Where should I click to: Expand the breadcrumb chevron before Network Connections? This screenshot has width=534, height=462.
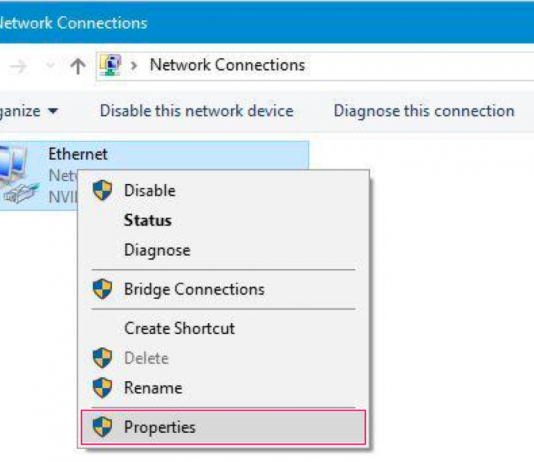pyautogui.click(x=134, y=65)
